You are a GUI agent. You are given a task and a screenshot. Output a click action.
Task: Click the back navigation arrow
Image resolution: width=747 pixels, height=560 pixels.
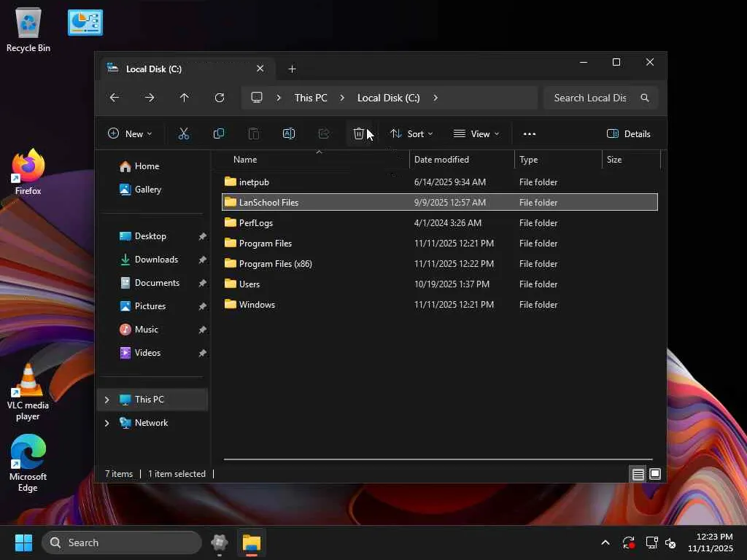[115, 98]
